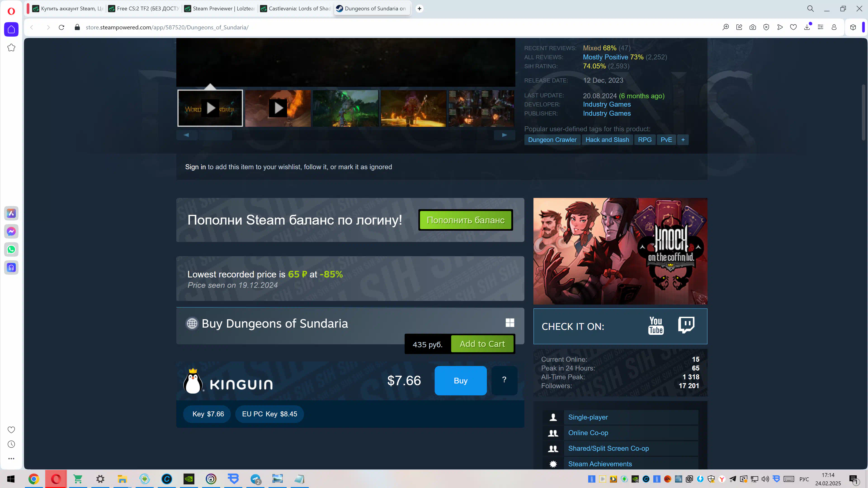868x488 pixels.
Task: Open the music player sidebar icon
Action: pos(11,268)
